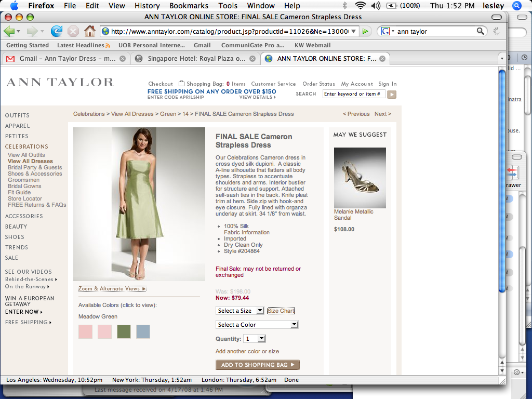Close the Ann Taylor Online Store tab

(382, 59)
